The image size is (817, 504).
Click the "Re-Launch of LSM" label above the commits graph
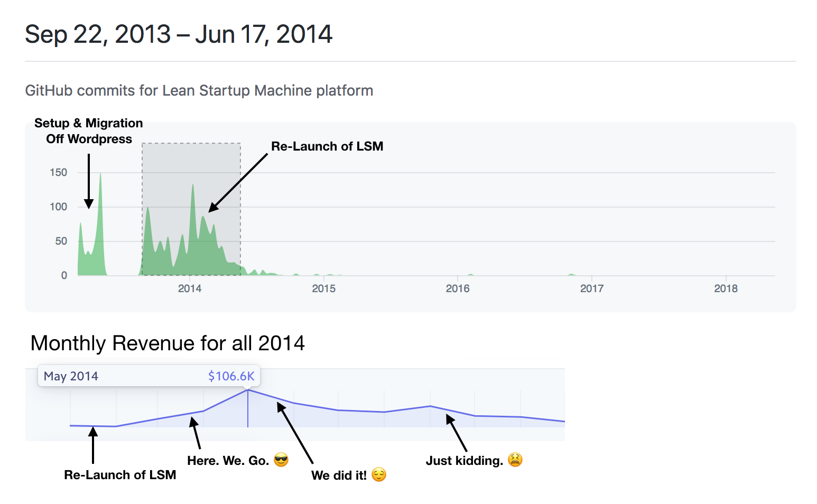(x=327, y=146)
